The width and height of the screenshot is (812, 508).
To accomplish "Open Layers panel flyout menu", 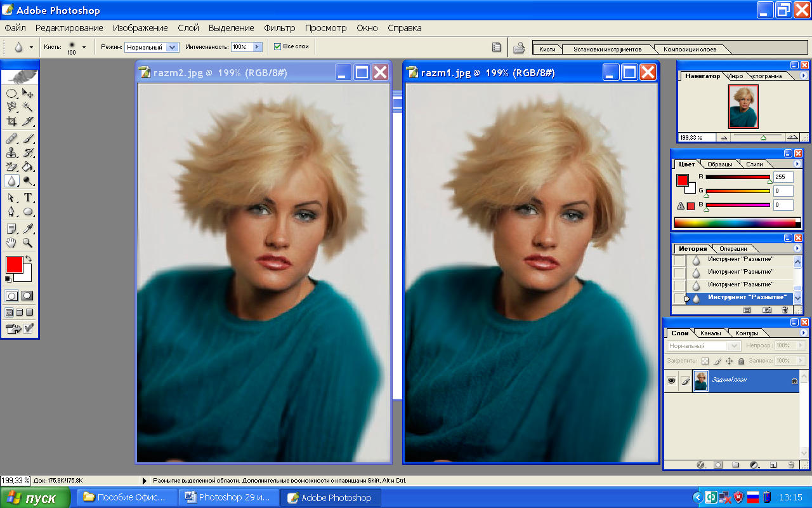I will (804, 333).
